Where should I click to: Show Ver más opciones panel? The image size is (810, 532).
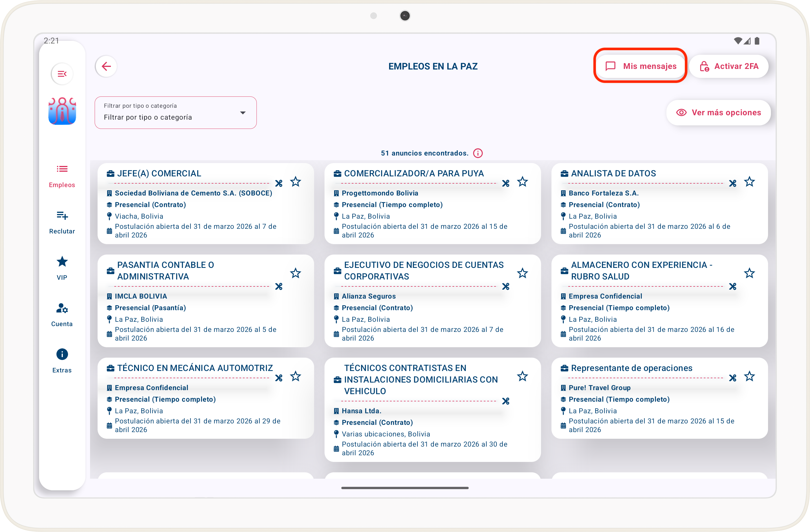[718, 113]
